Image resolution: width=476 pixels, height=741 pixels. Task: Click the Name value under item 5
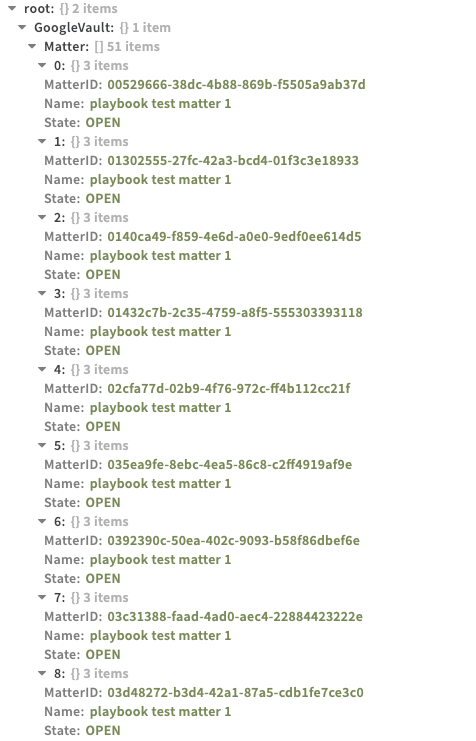[161, 484]
